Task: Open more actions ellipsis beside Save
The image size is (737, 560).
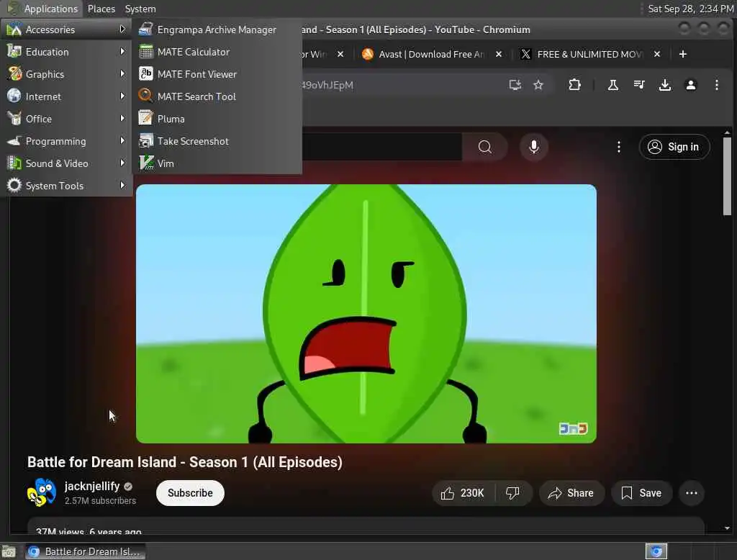Action: [x=692, y=493]
